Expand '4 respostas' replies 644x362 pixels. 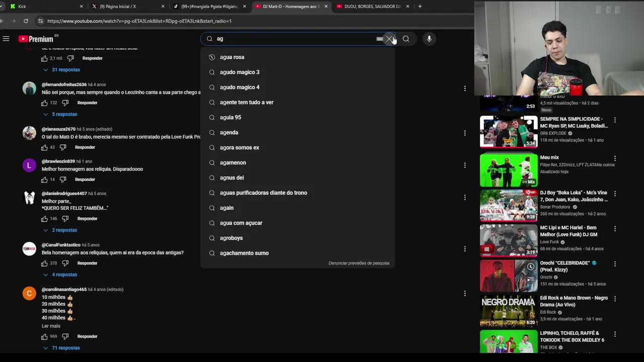pyautogui.click(x=60, y=275)
